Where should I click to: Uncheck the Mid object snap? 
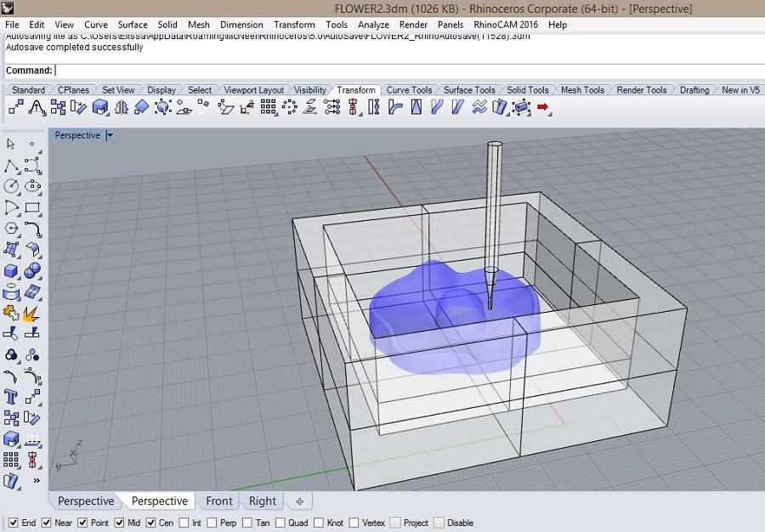119,523
